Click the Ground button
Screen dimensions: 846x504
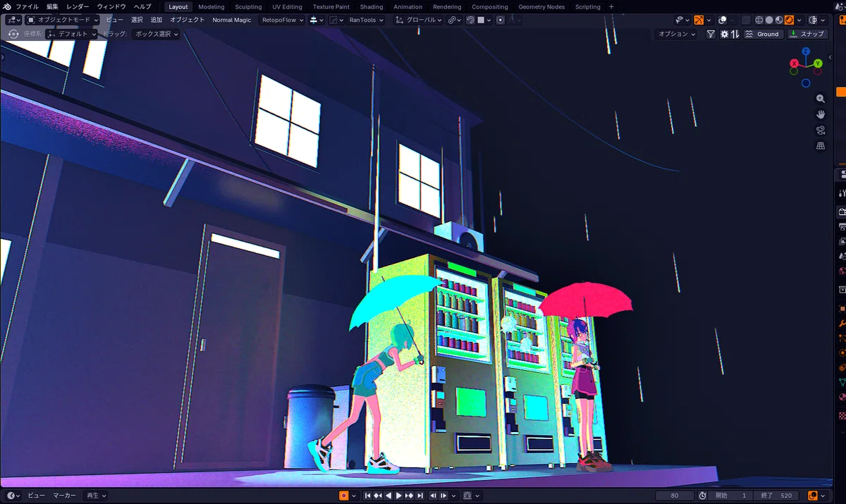pos(763,34)
